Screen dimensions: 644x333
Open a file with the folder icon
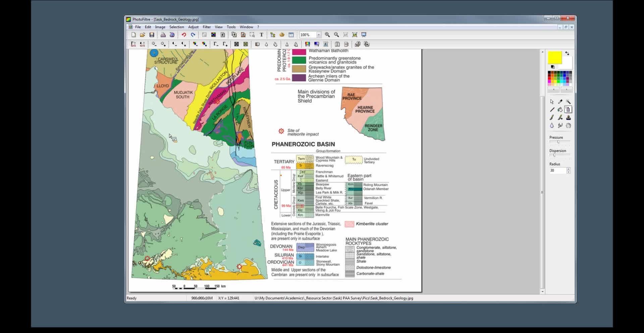pos(143,35)
